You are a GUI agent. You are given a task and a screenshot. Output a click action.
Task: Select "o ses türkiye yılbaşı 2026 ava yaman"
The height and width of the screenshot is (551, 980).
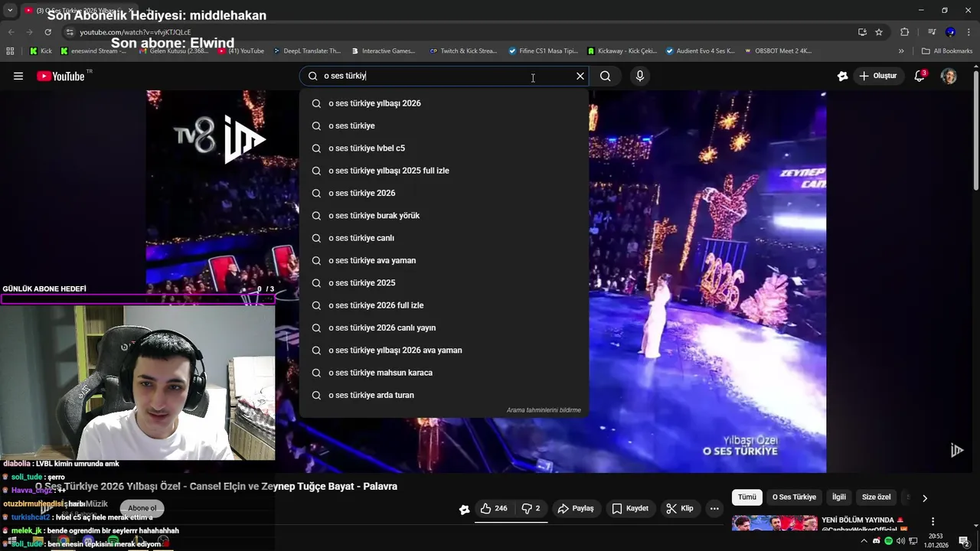[x=444, y=350]
